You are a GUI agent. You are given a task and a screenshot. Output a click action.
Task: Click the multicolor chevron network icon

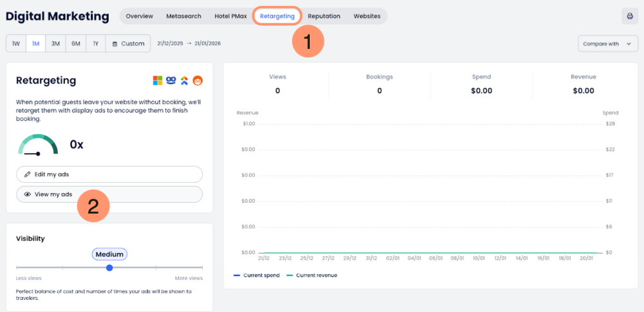click(184, 80)
